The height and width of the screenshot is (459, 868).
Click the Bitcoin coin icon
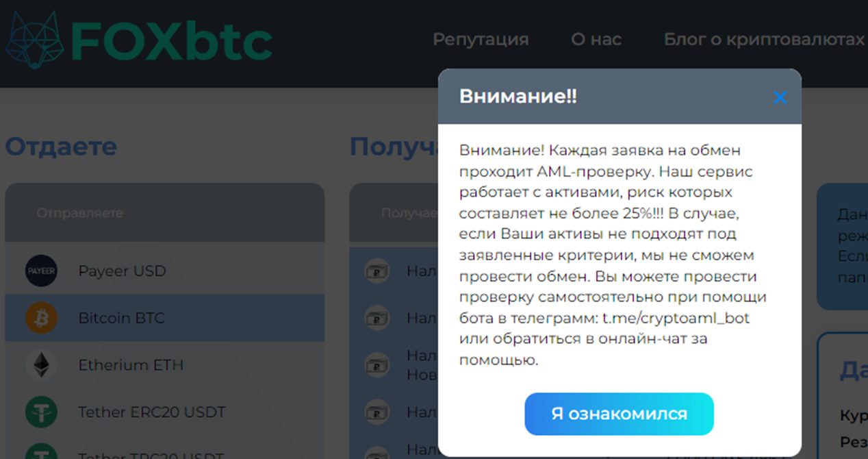pyautogui.click(x=41, y=318)
